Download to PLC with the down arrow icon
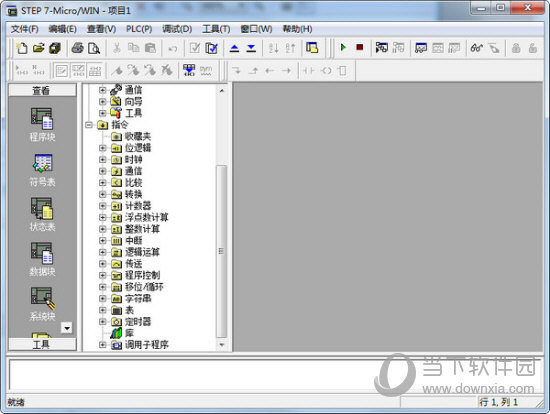550x414 pixels. click(x=251, y=48)
